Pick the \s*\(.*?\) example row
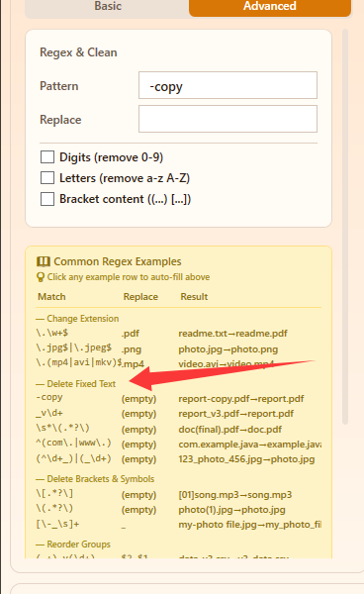 (179, 429)
